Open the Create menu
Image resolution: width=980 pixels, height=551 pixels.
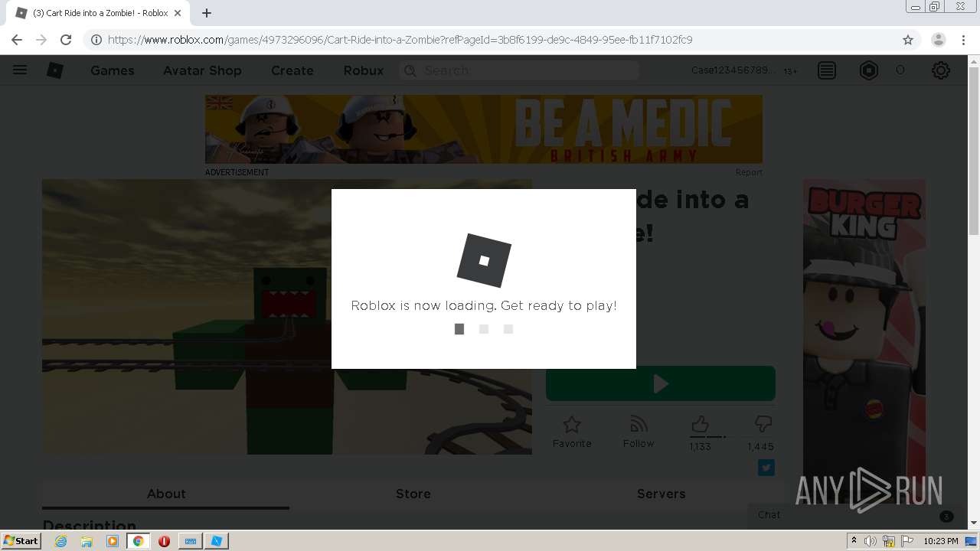pyautogui.click(x=292, y=70)
